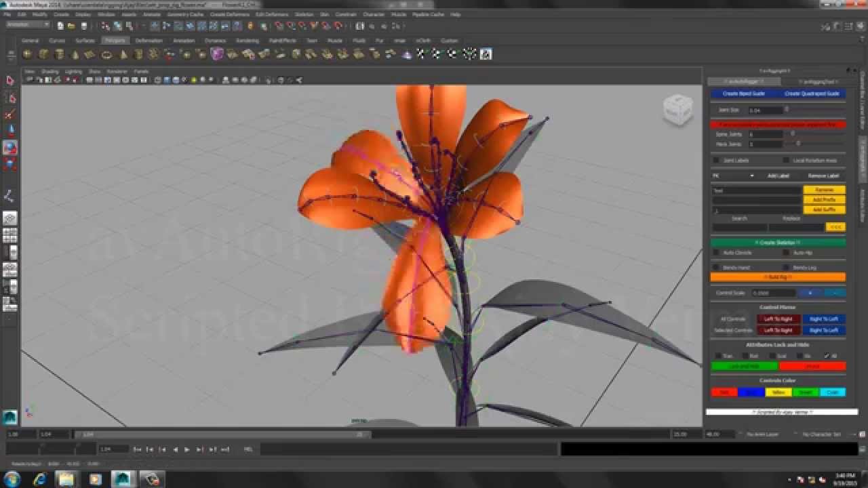Switch to single-pane viewport layout
868x488 pixels.
pyautogui.click(x=9, y=218)
